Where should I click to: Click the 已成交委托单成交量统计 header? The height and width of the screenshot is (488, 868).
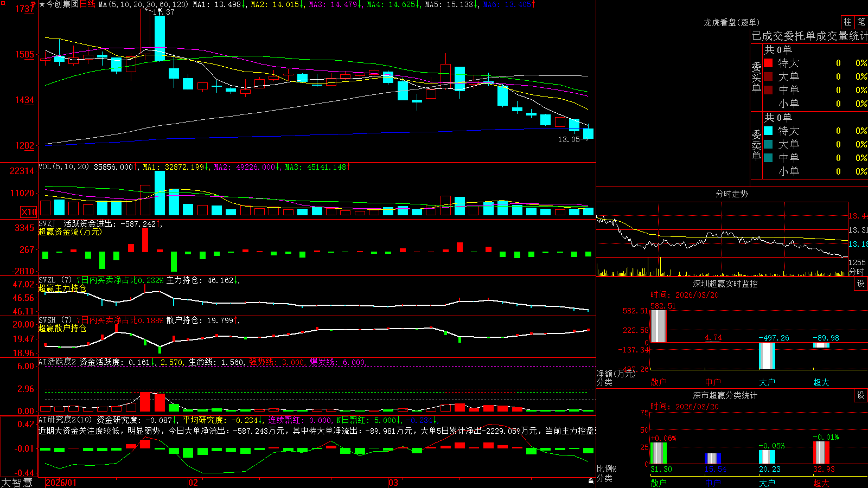click(x=809, y=36)
